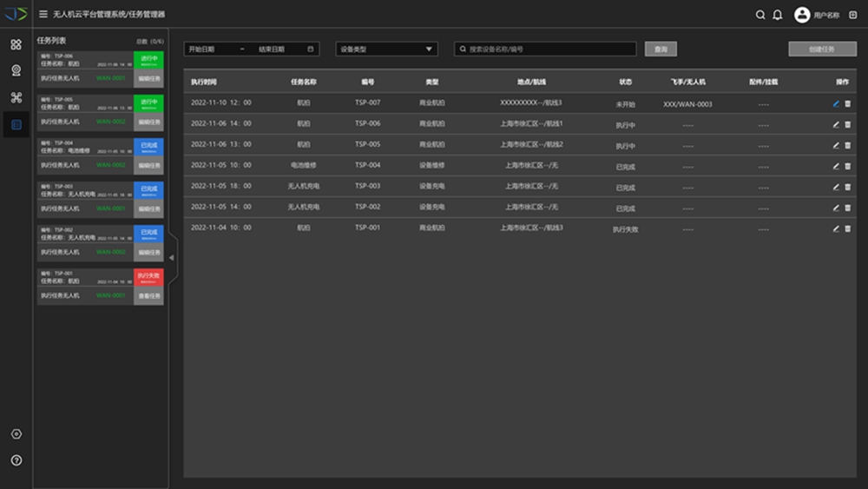Click 查看任务 on the TSP-001 card
868x489 pixels.
point(148,296)
